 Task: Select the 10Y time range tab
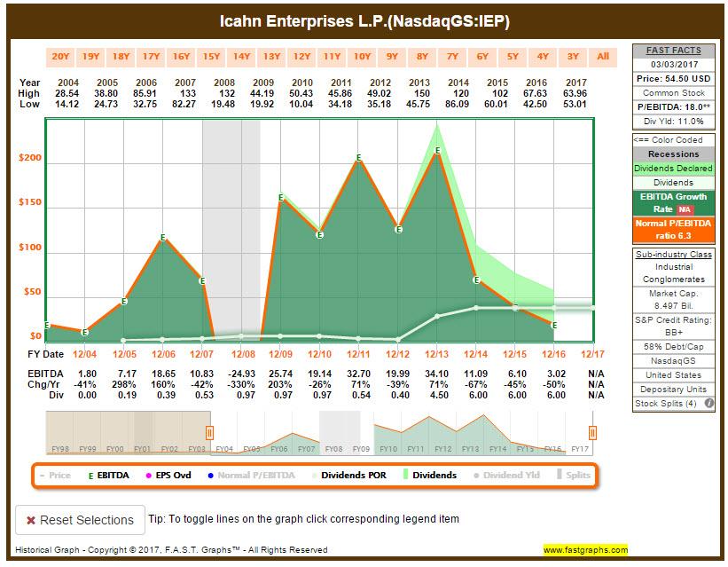pyautogui.click(x=362, y=57)
